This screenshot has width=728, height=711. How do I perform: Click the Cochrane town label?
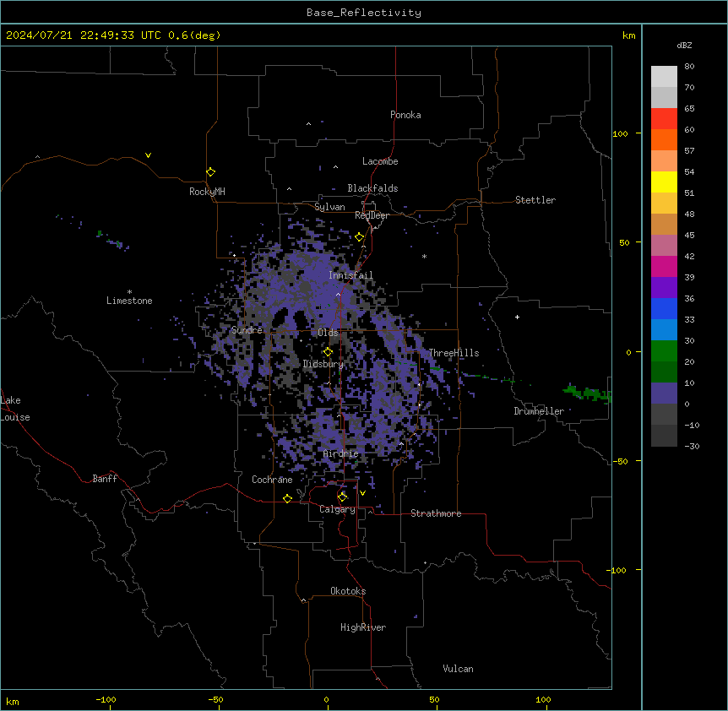click(x=272, y=480)
